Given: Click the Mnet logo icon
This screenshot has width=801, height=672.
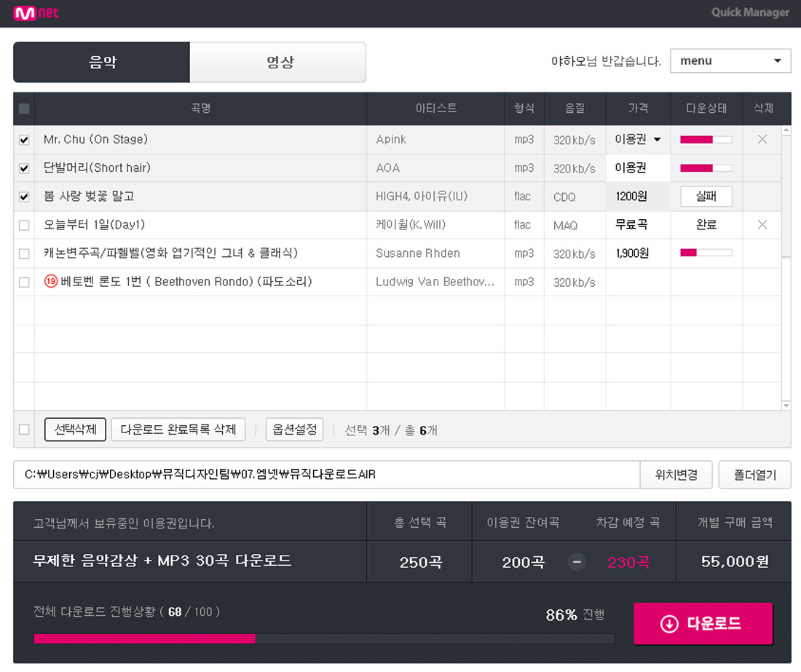Looking at the screenshot, I should [36, 13].
